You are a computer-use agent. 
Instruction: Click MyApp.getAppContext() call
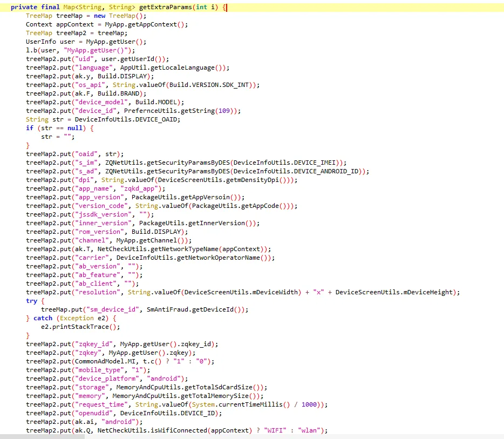[145, 24]
